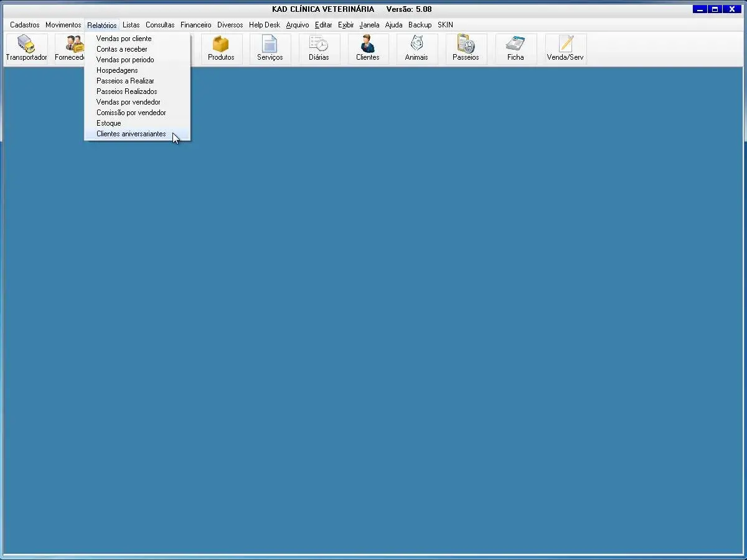The width and height of the screenshot is (747, 560).
Task: Open the Passeios toolbar icon
Action: (x=466, y=45)
